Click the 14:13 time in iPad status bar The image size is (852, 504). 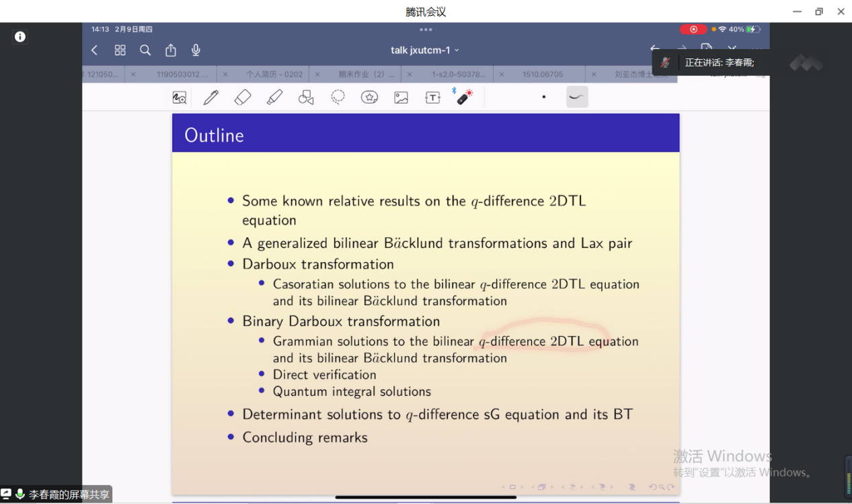100,30
